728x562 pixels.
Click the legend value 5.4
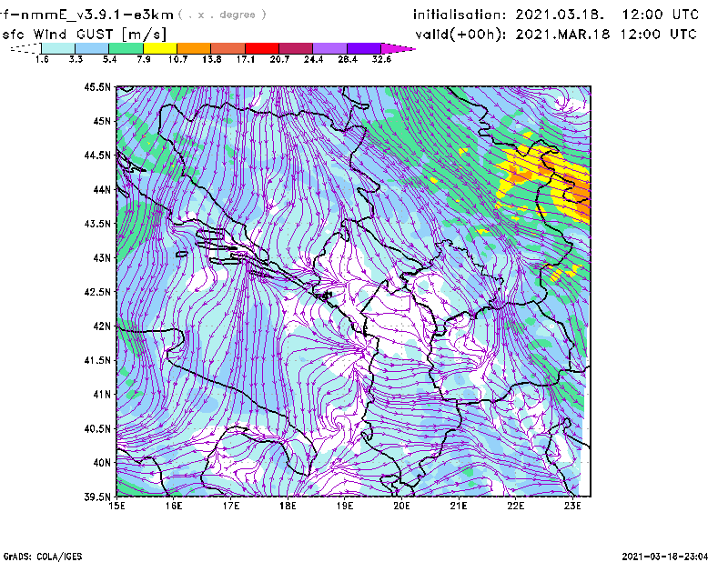(x=109, y=59)
